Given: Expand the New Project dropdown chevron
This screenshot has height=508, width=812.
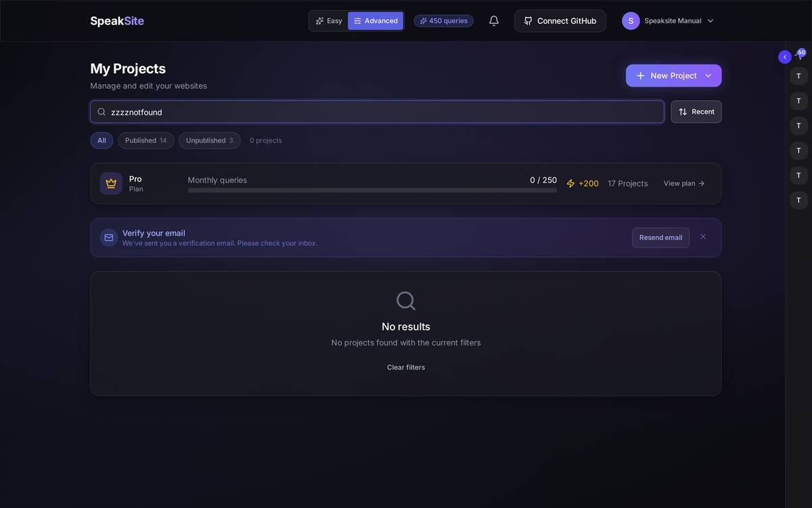Looking at the screenshot, I should 708,76.
